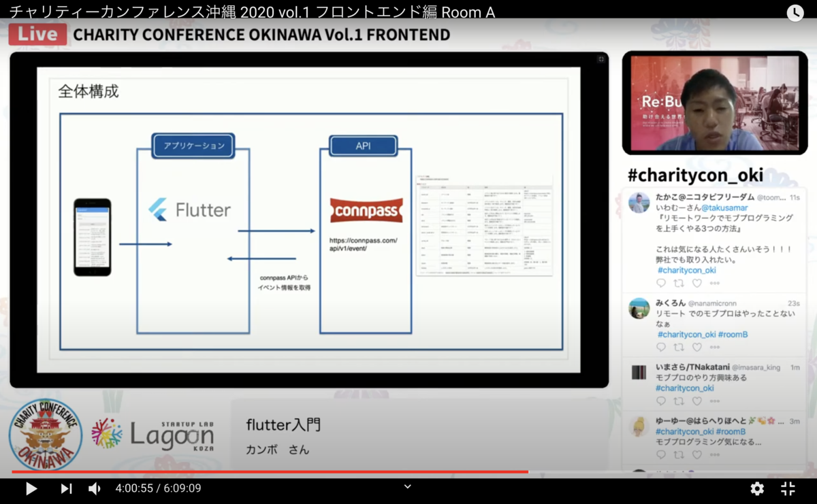Click the red Live badge
The height and width of the screenshot is (504, 817).
pyautogui.click(x=37, y=35)
